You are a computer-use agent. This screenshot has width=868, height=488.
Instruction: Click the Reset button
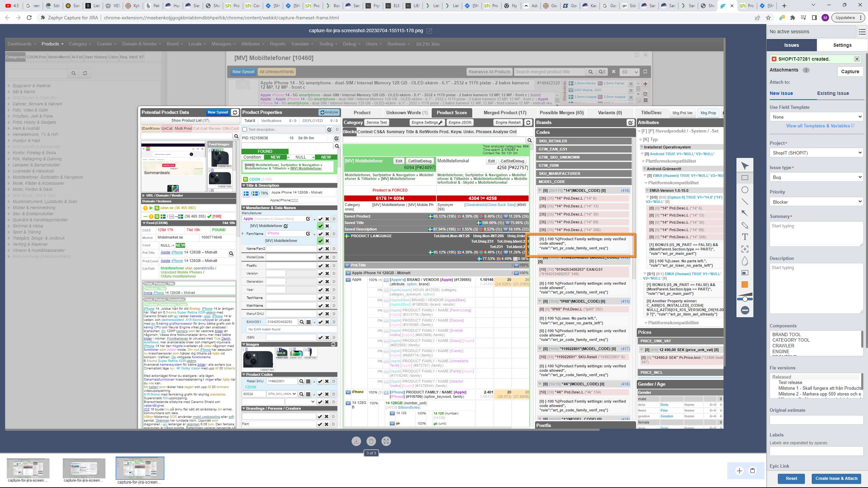(x=791, y=479)
